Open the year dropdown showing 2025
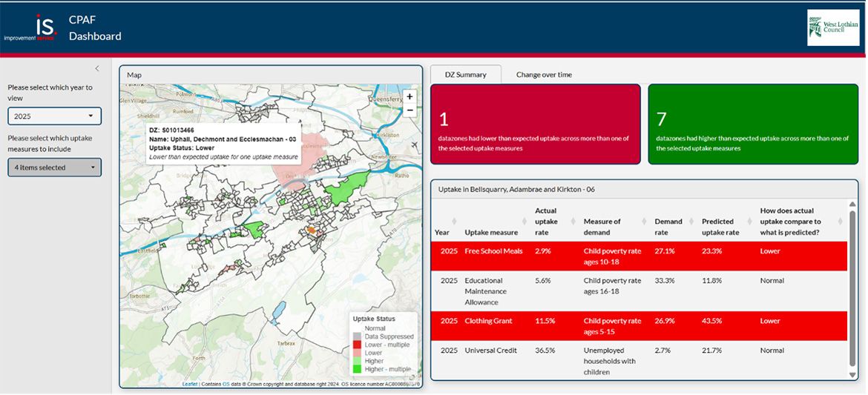 54,116
